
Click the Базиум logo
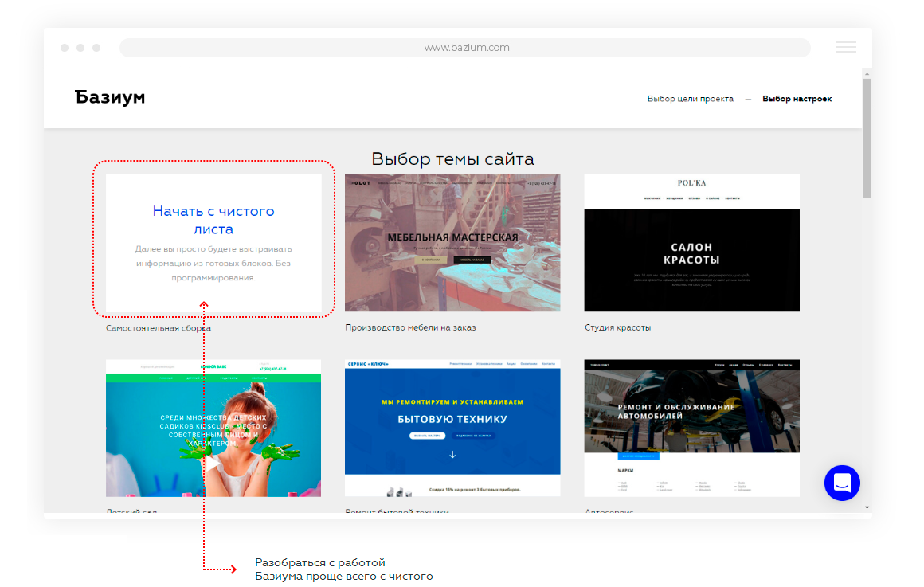[x=110, y=97]
